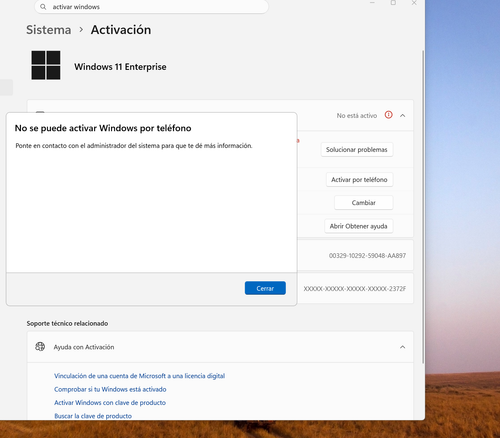
Task: Click the search box containing activar windows
Action: pyautogui.click(x=151, y=7)
